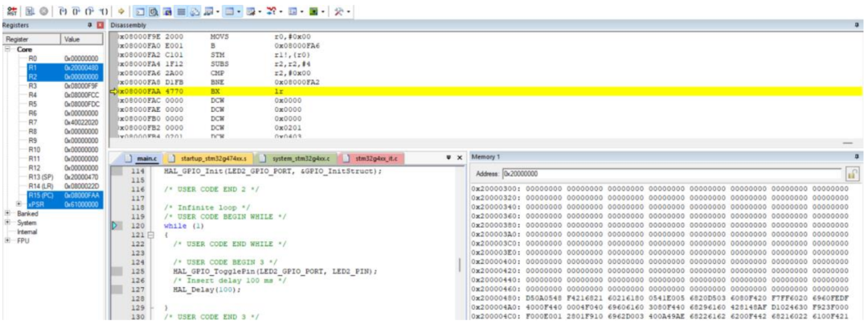Set breakpoint in margin at line 127
The width and height of the screenshot is (868, 321).
(117, 290)
